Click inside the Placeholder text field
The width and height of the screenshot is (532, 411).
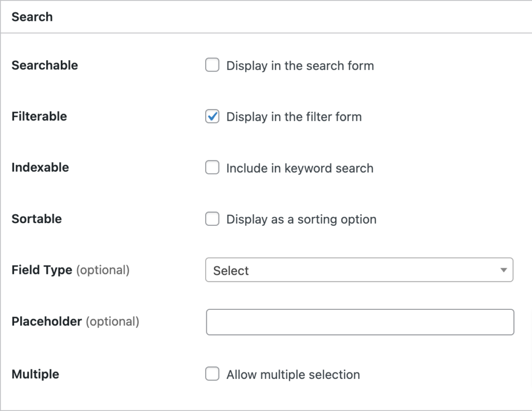[358, 322]
